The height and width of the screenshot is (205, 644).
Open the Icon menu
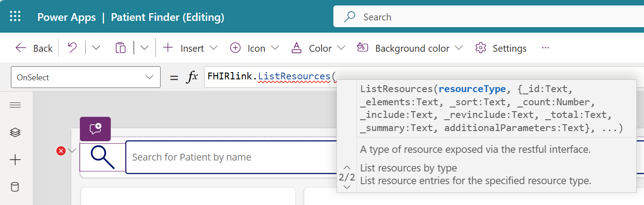(254, 48)
